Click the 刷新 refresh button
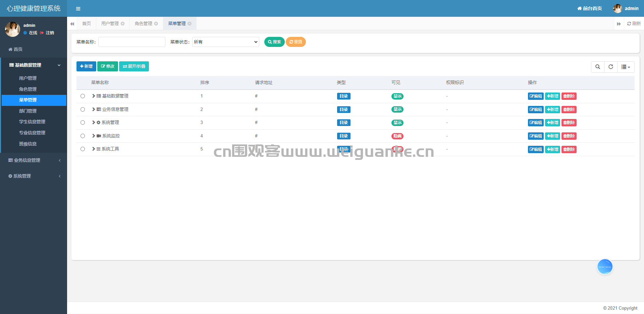This screenshot has height=314, width=644. (x=634, y=23)
